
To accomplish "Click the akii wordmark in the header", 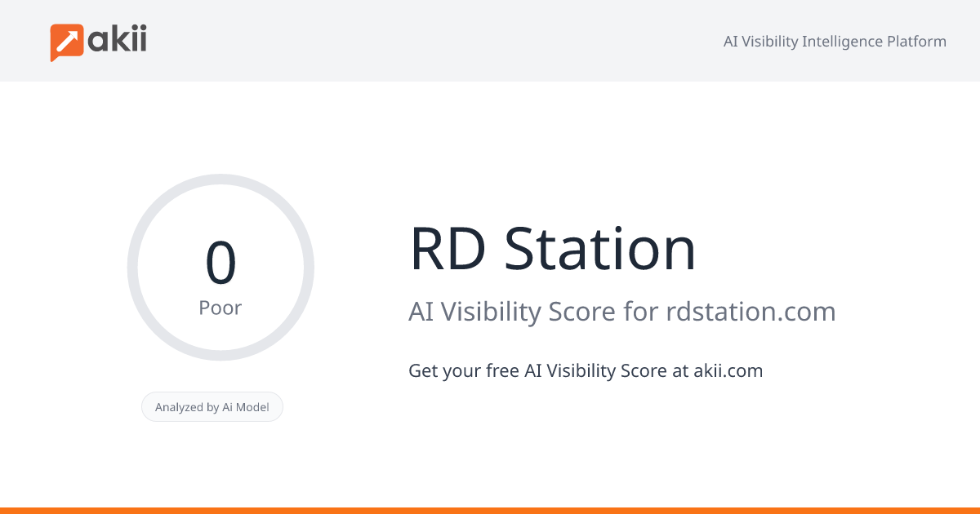I will point(119,40).
